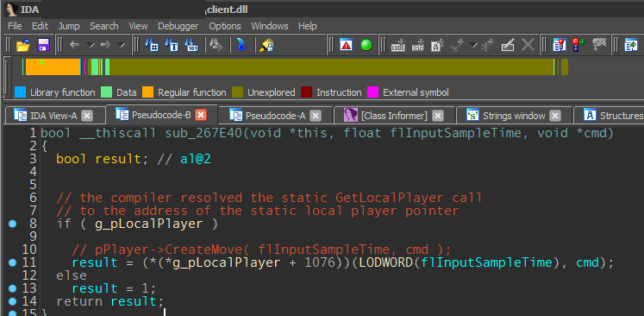Expand the string type dropdown arrow
The height and width of the screenshot is (316, 644).
(x=473, y=44)
